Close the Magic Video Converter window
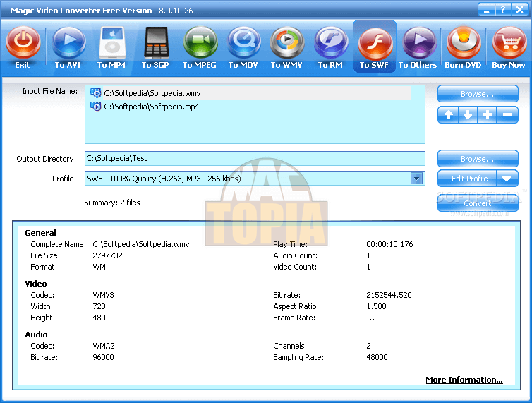Screen dimensions: 532x403 pyautogui.click(x=520, y=9)
